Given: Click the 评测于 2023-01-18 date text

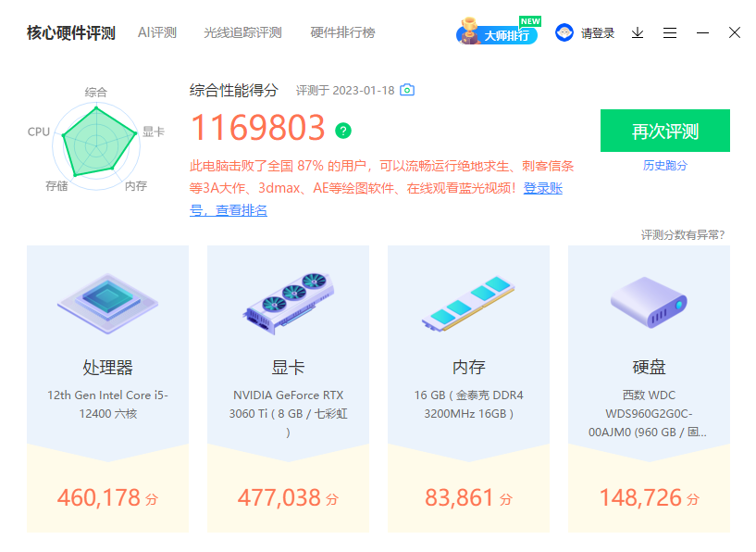Looking at the screenshot, I should click(345, 90).
